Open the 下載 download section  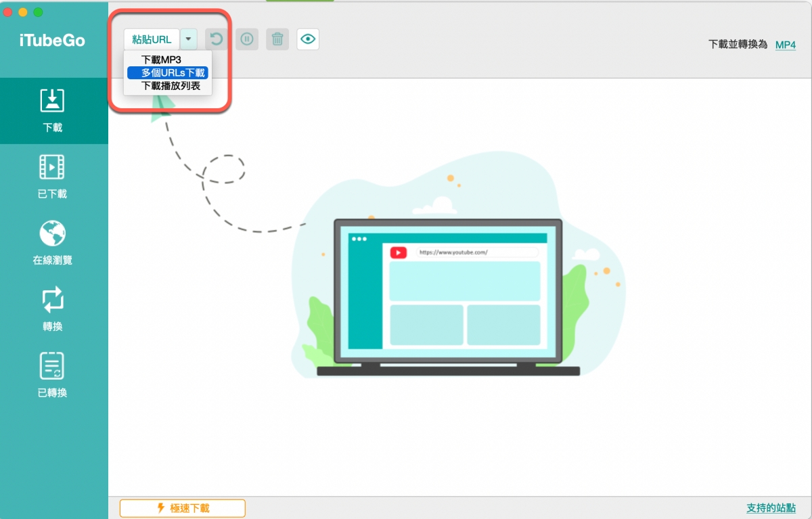coord(53,110)
